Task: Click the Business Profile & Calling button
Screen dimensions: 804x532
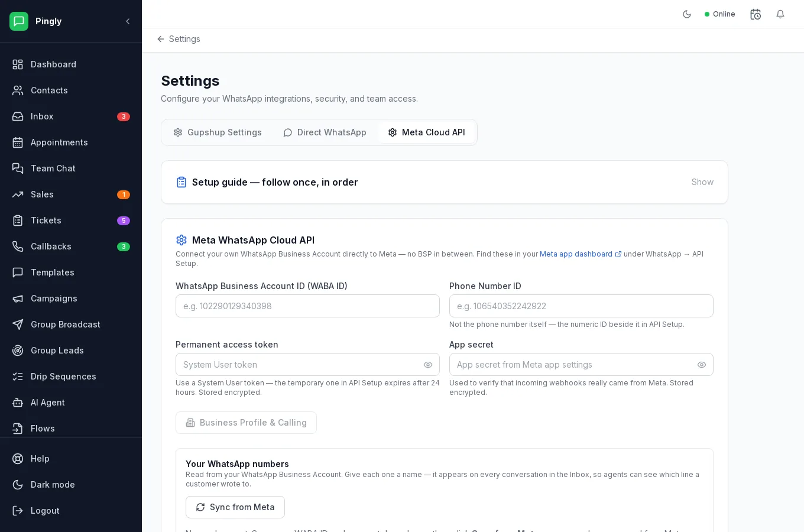Action: (246, 423)
